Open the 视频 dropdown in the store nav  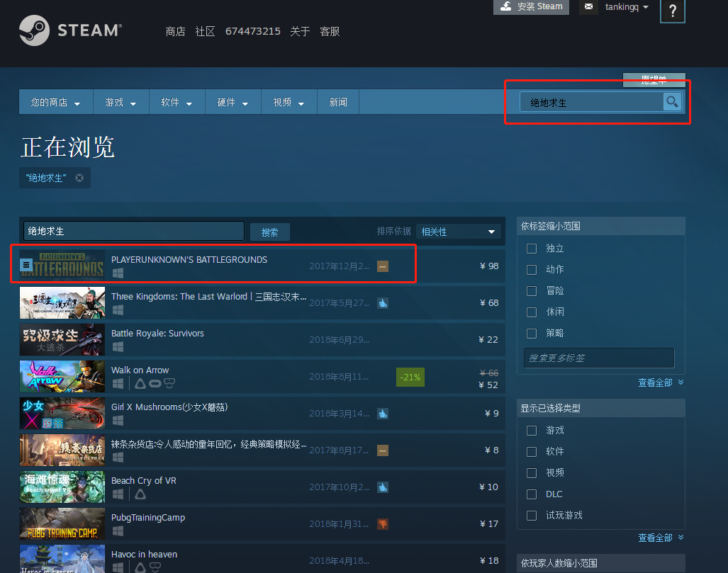pyautogui.click(x=289, y=102)
